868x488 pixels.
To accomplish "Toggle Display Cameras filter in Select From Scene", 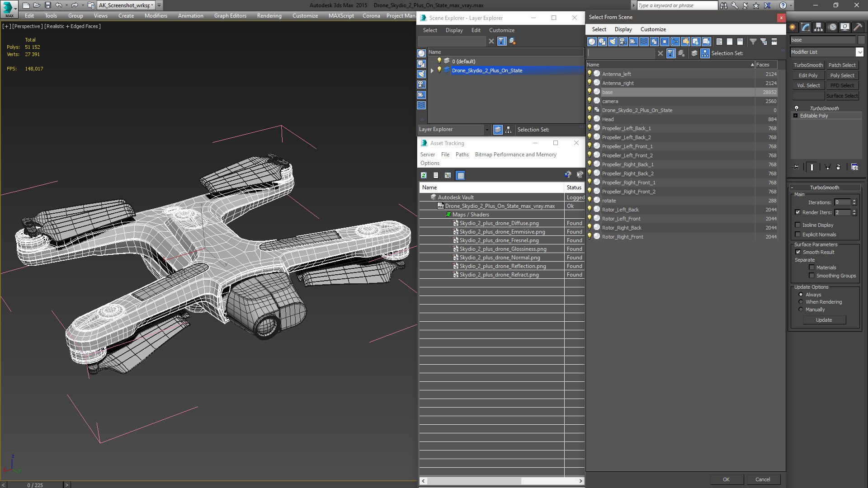I will coord(623,42).
